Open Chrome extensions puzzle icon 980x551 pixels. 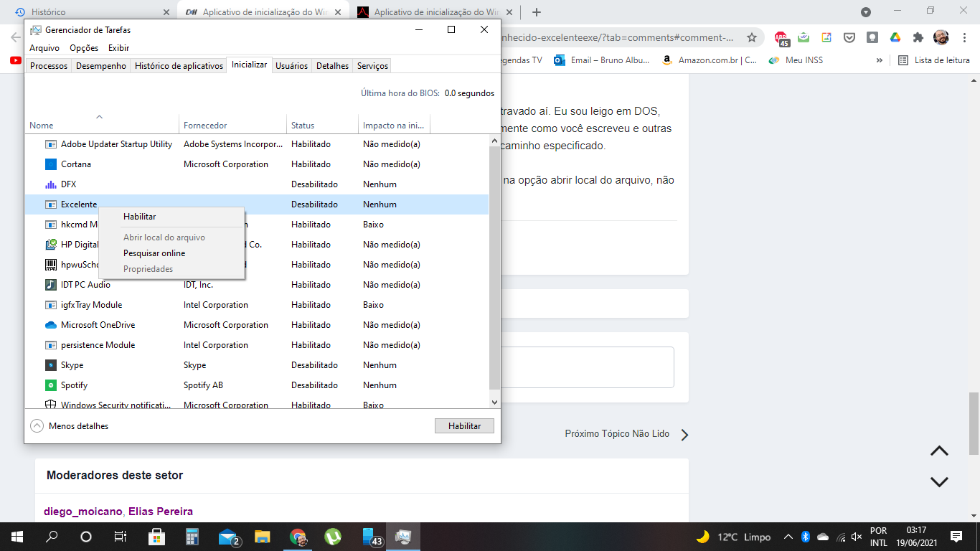(918, 37)
